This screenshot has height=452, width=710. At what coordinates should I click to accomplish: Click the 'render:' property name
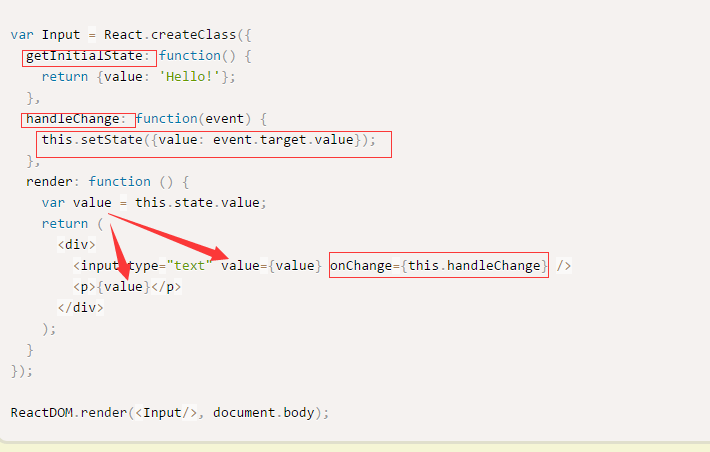pos(53,182)
